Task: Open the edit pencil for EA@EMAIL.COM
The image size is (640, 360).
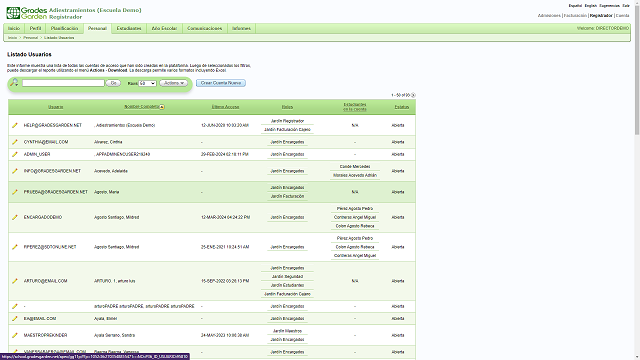Action: pos(15,318)
